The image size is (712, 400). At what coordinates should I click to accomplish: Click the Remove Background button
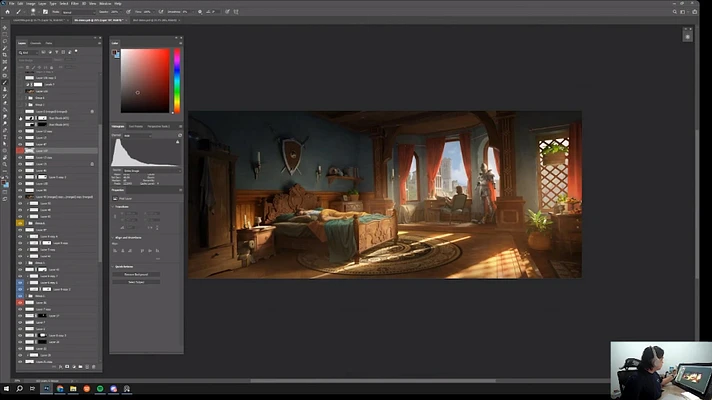pos(136,274)
